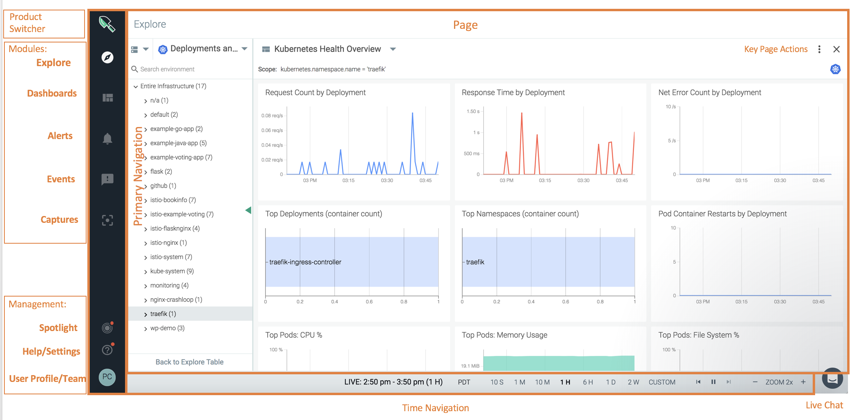Image resolution: width=868 pixels, height=420 pixels.
Task: Open the Alerts bell icon
Action: pos(107,139)
